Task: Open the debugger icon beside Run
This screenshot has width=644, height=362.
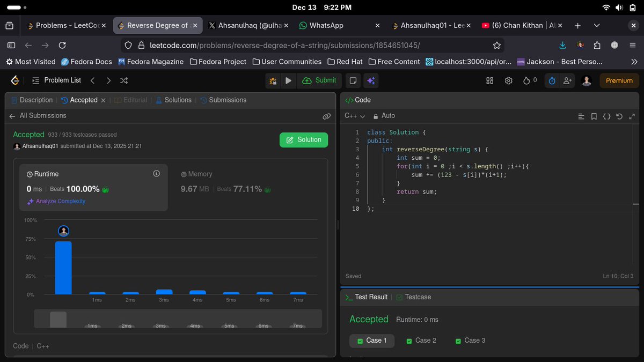Action: pos(273,80)
